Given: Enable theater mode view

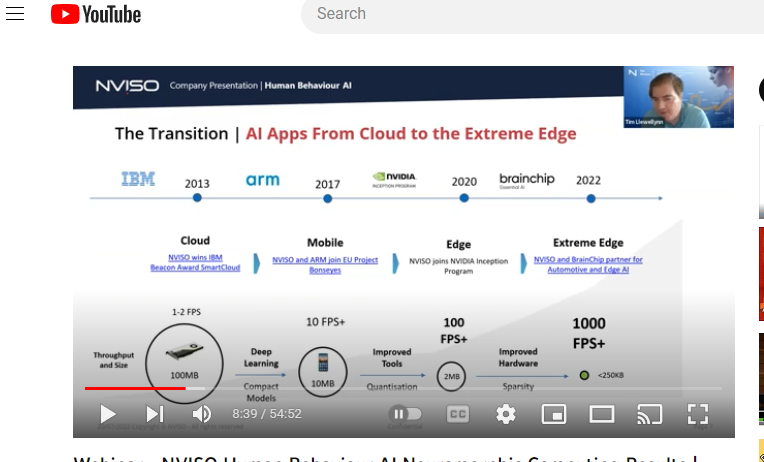Looking at the screenshot, I should pyautogui.click(x=602, y=414).
